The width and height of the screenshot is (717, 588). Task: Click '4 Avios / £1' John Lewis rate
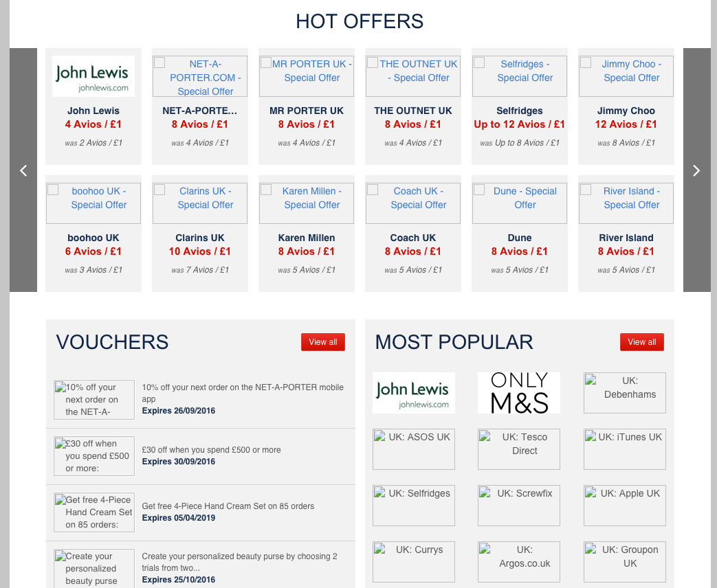(93, 124)
